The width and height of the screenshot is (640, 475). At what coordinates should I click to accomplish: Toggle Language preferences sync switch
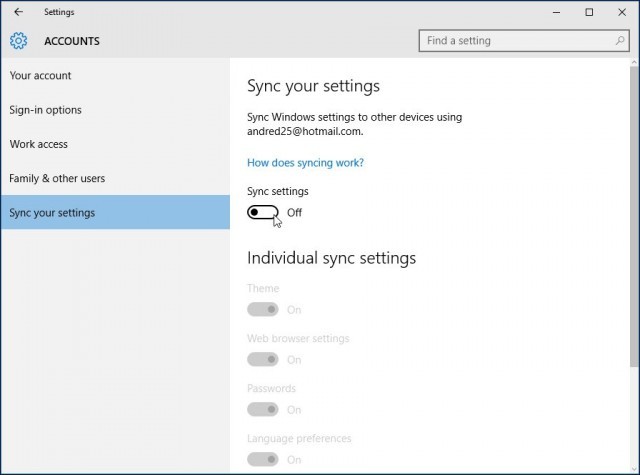point(262,459)
